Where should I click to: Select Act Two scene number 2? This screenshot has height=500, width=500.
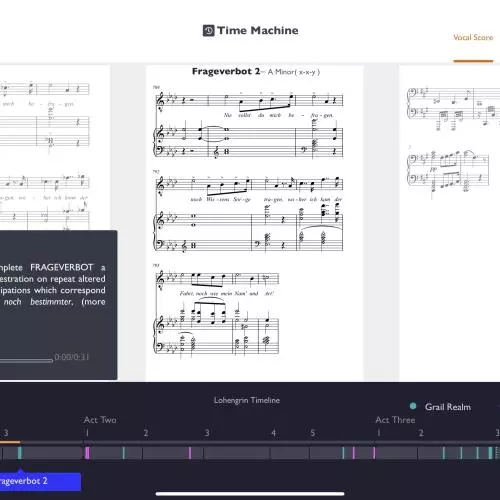coord(146,433)
